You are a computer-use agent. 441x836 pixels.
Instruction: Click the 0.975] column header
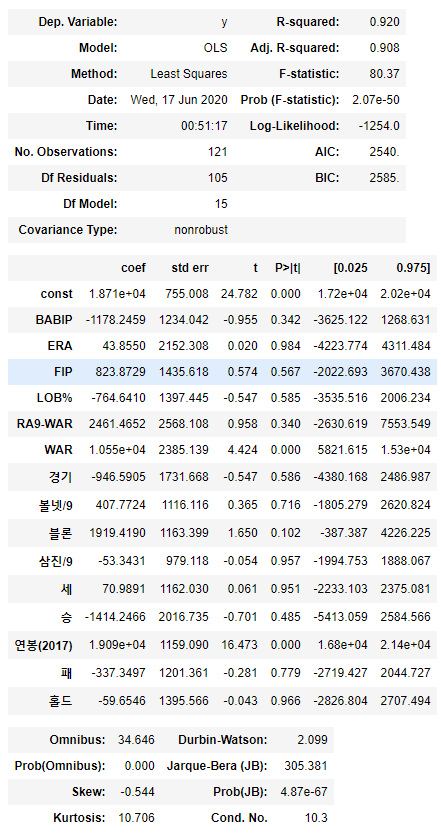click(413, 268)
